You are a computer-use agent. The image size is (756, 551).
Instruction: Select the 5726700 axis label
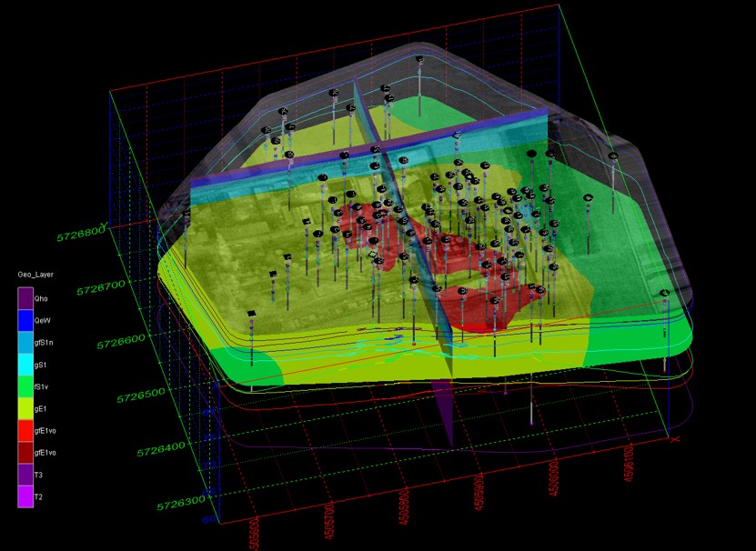(x=101, y=288)
